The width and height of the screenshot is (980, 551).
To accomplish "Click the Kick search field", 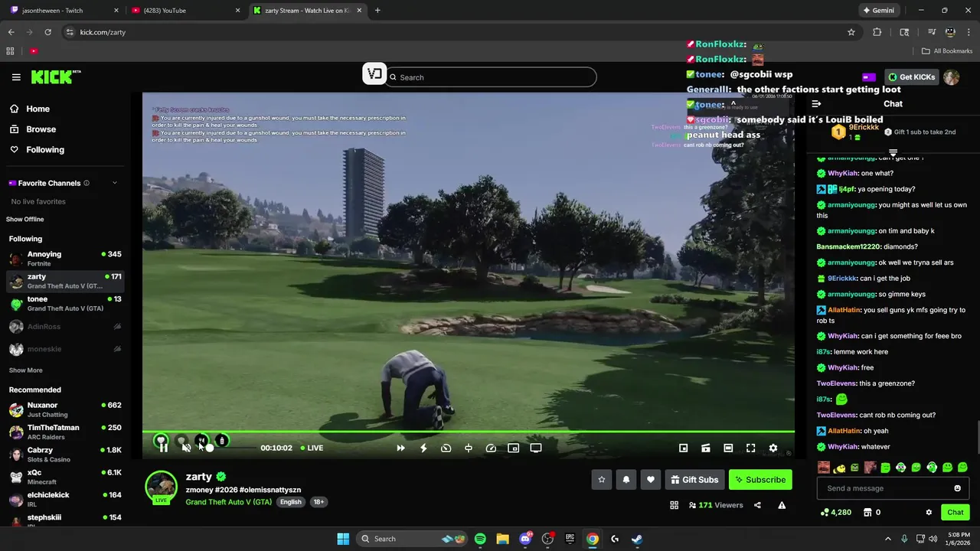I will coord(492,77).
